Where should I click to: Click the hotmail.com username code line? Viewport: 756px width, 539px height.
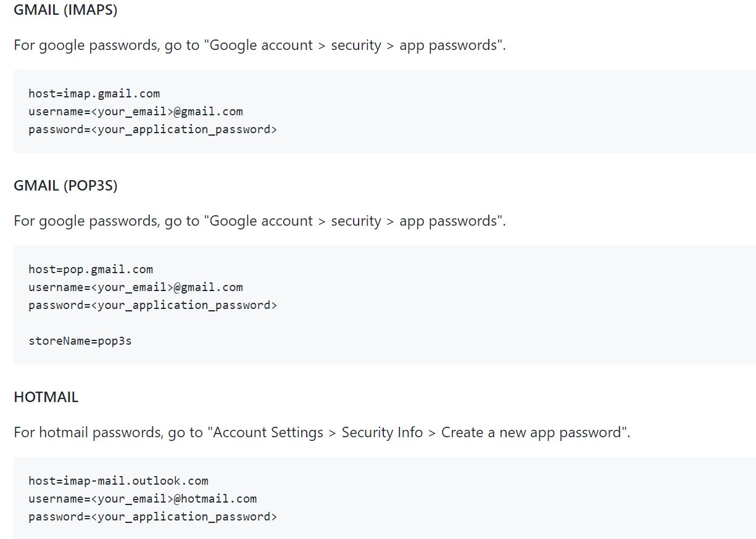point(142,499)
